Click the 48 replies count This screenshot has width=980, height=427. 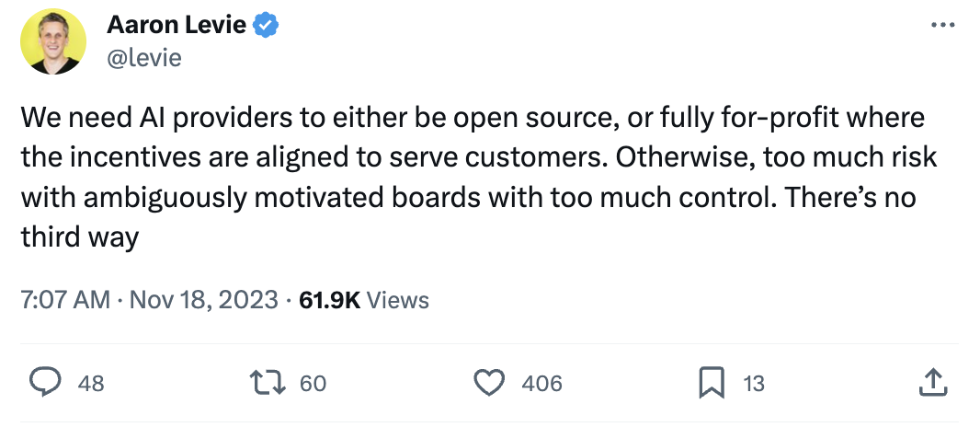coord(91,383)
